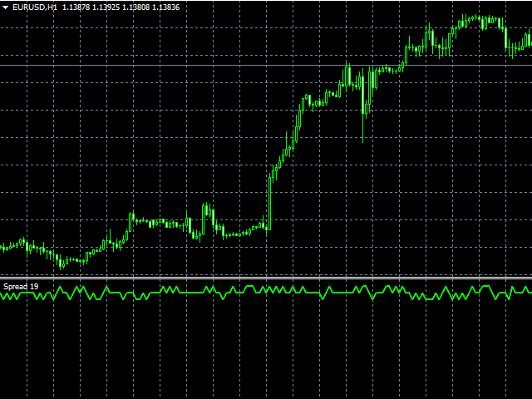Click the highest candle at the chart peak
The image size is (532, 399).
pos(468,18)
